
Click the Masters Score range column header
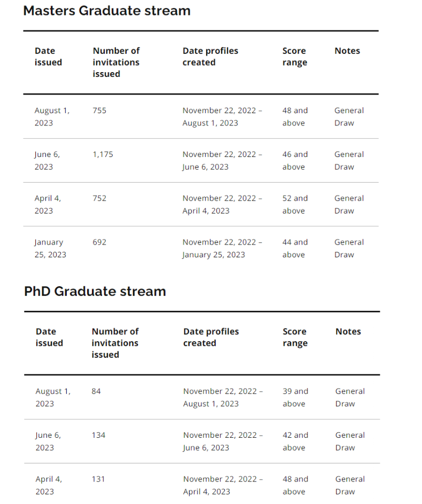pos(295,57)
